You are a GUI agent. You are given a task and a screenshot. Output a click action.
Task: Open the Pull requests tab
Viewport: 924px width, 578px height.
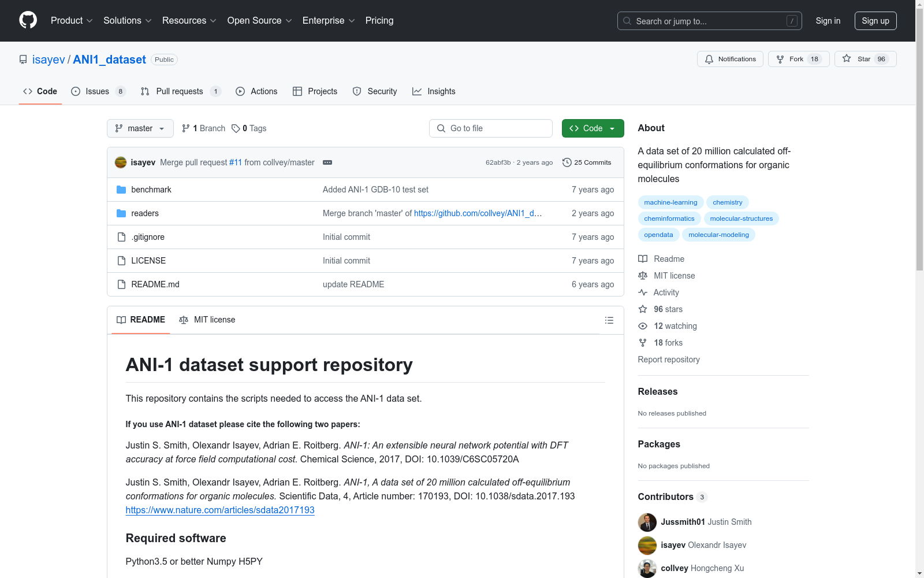179,91
